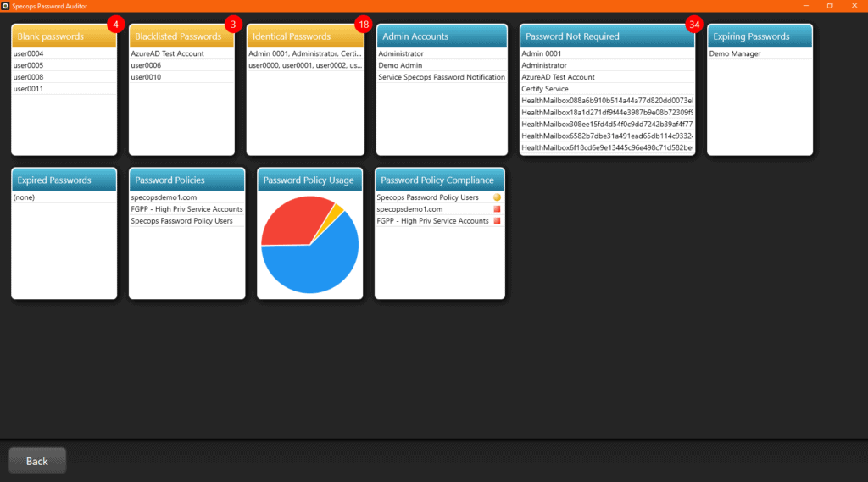
Task: Click the red 3 badge on Blacklisted Passwords
Action: [233, 25]
